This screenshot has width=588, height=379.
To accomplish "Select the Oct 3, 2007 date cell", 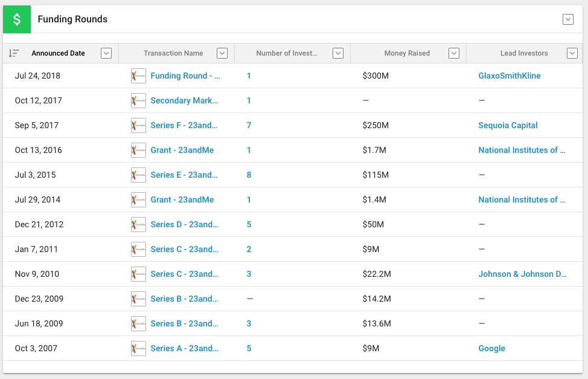I will click(36, 349).
